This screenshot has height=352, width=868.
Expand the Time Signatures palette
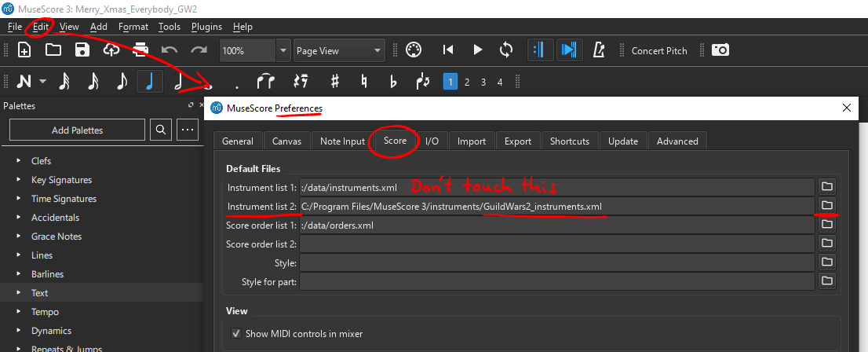pyautogui.click(x=19, y=199)
